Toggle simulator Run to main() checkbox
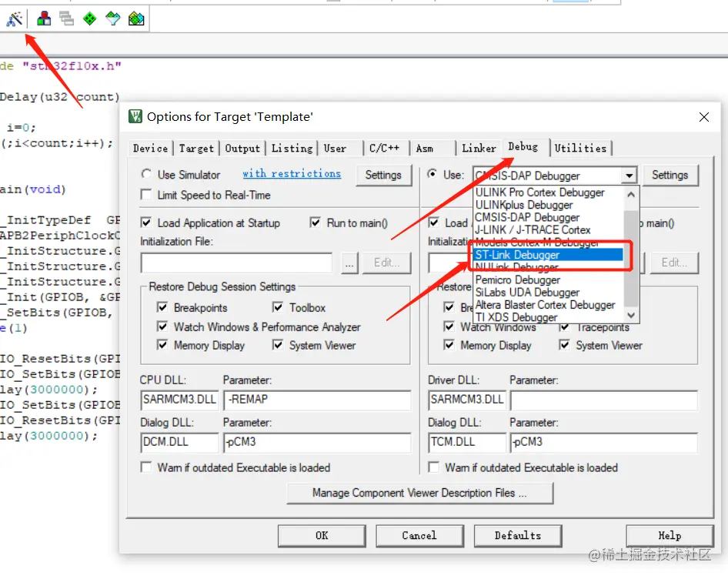Screen dimensions: 728x579 [x=316, y=223]
